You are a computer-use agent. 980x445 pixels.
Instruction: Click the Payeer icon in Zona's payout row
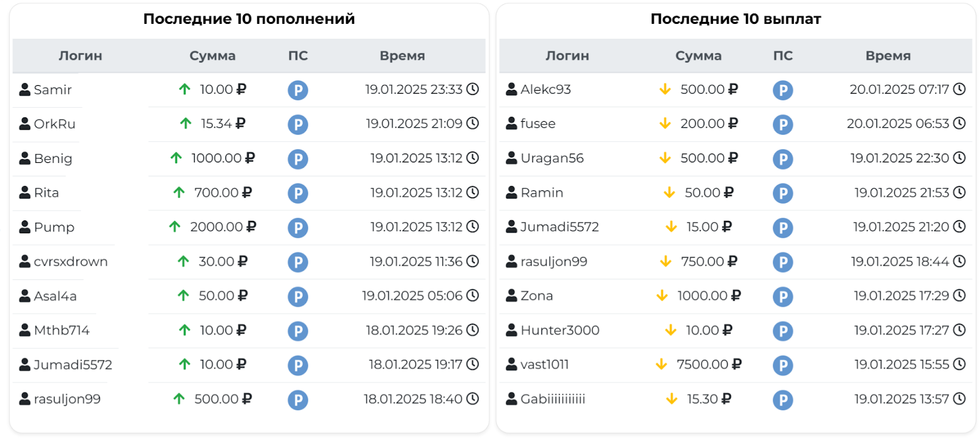[x=783, y=296]
